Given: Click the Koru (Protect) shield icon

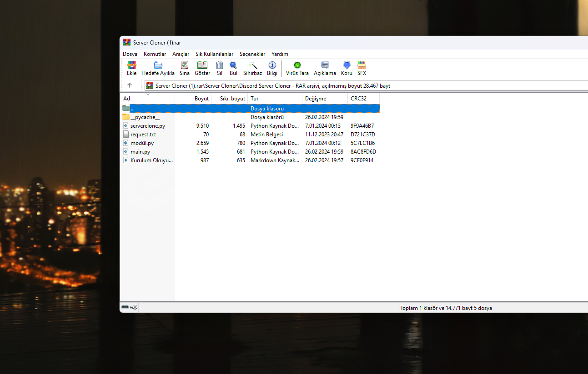Looking at the screenshot, I should tap(347, 65).
